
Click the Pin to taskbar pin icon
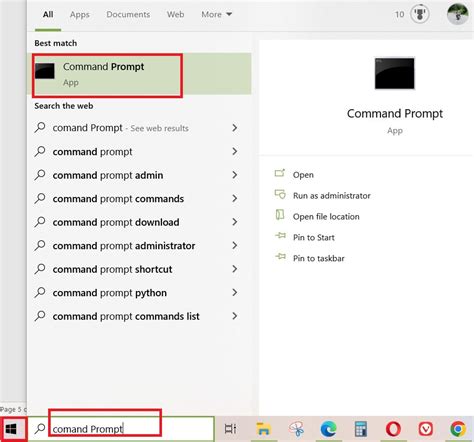tap(280, 257)
